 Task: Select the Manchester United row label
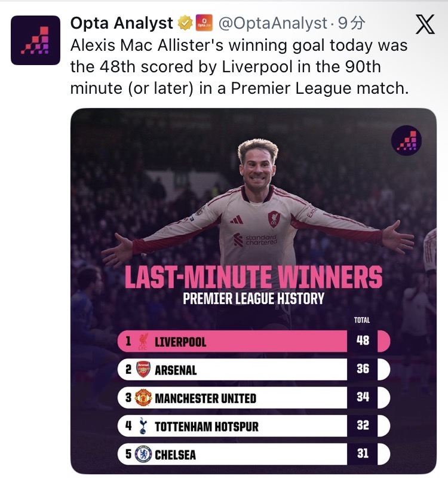205,398
